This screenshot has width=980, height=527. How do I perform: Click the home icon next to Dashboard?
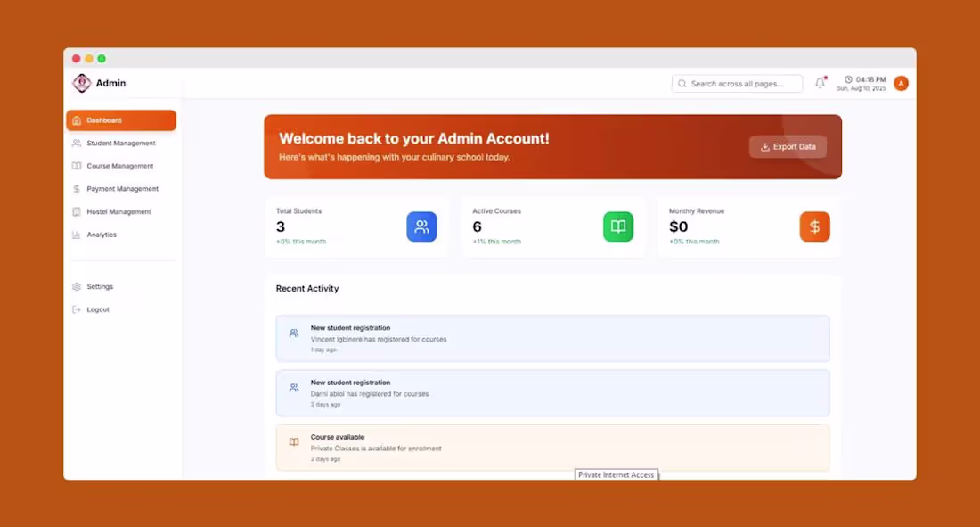click(77, 120)
